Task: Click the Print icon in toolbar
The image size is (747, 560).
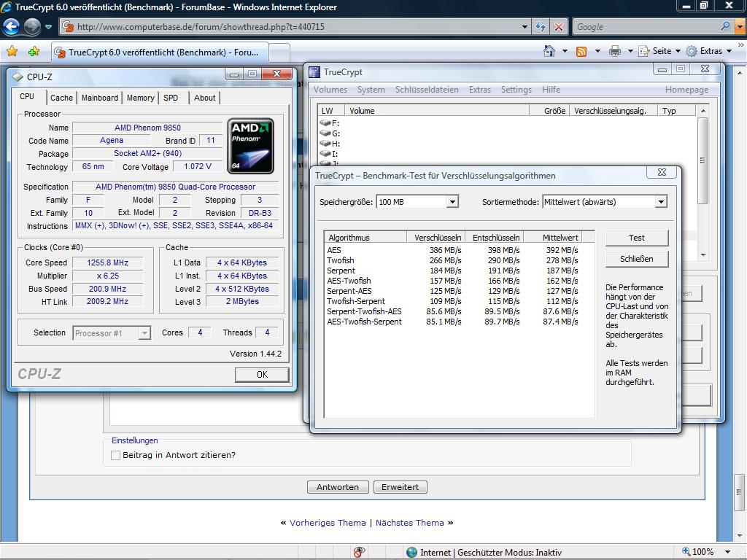Action: [614, 51]
